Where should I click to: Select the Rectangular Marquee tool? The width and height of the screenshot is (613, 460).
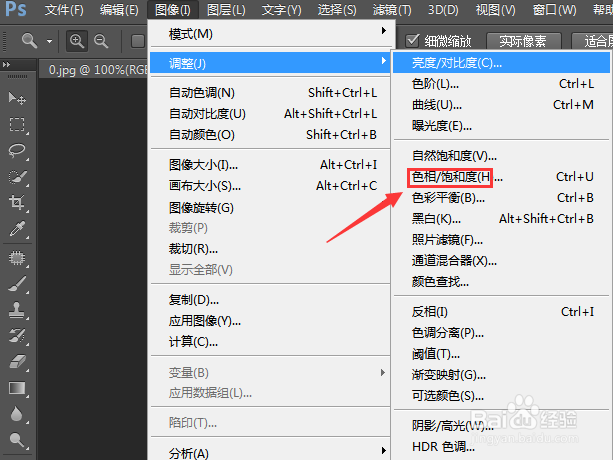pyautogui.click(x=17, y=125)
